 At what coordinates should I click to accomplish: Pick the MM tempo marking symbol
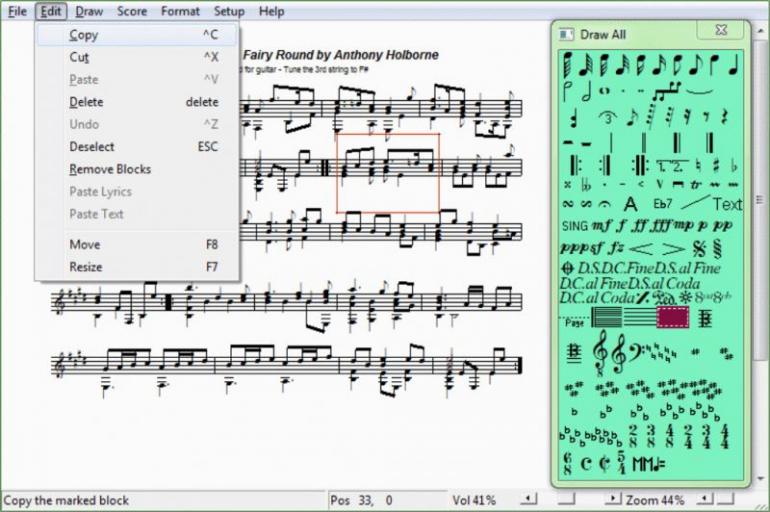[649, 463]
